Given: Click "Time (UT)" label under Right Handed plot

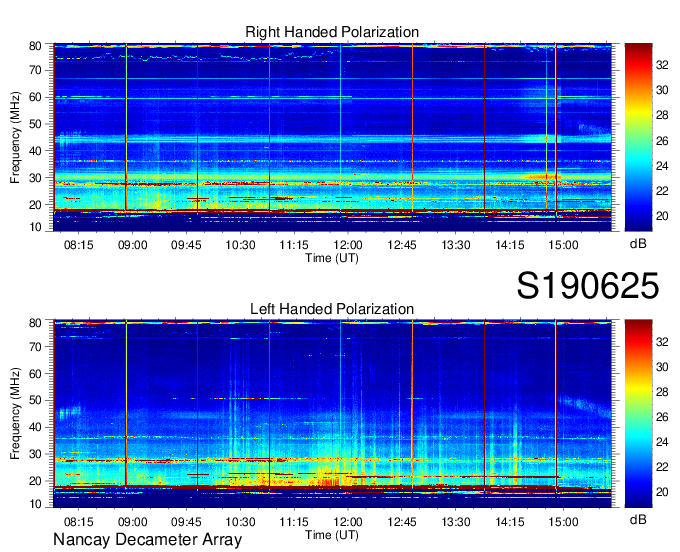Looking at the screenshot, I should point(332,258).
